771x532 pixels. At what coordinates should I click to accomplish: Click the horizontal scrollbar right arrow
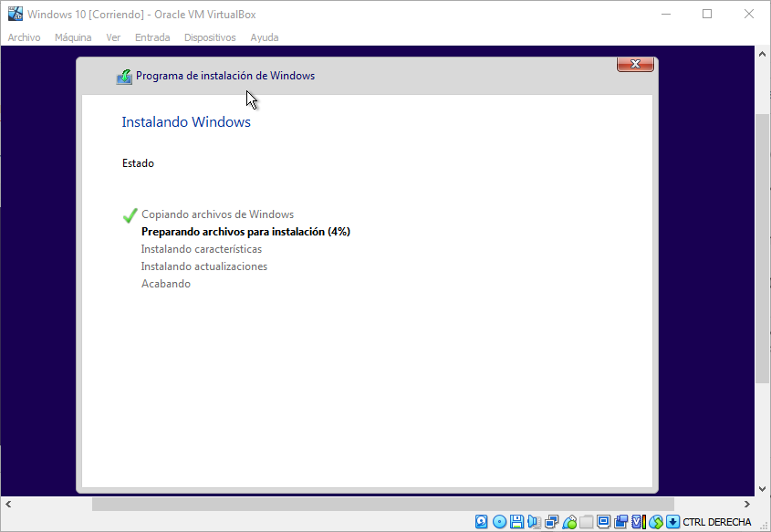coord(747,504)
